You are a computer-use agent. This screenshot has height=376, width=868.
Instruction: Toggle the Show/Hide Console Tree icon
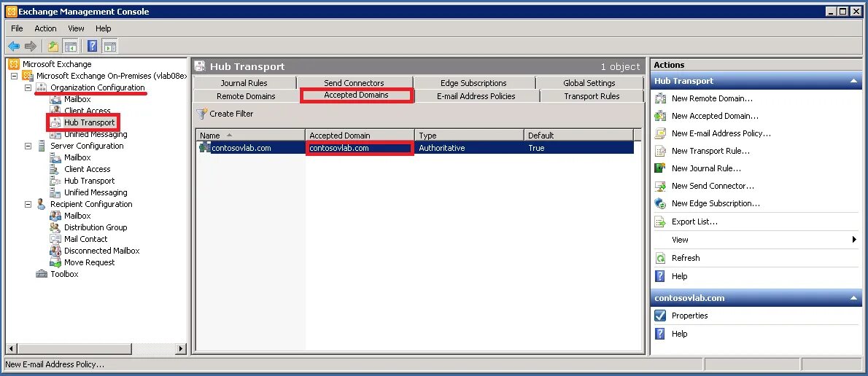pos(70,47)
